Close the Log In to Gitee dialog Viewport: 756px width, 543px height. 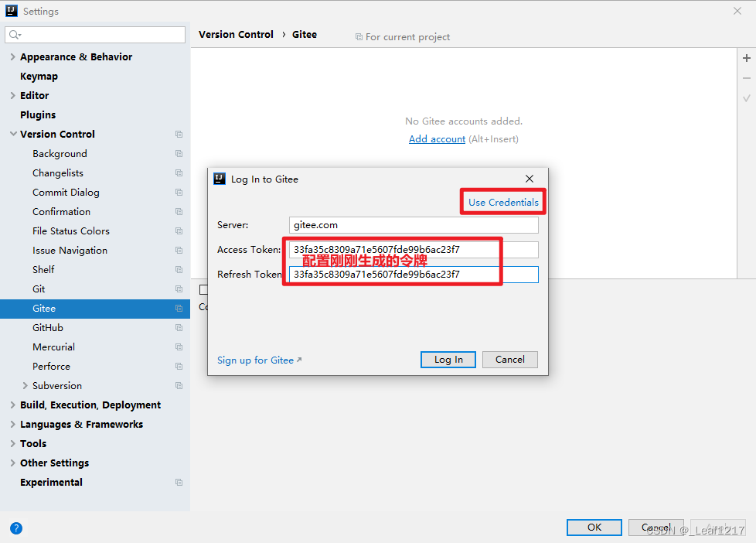point(530,179)
